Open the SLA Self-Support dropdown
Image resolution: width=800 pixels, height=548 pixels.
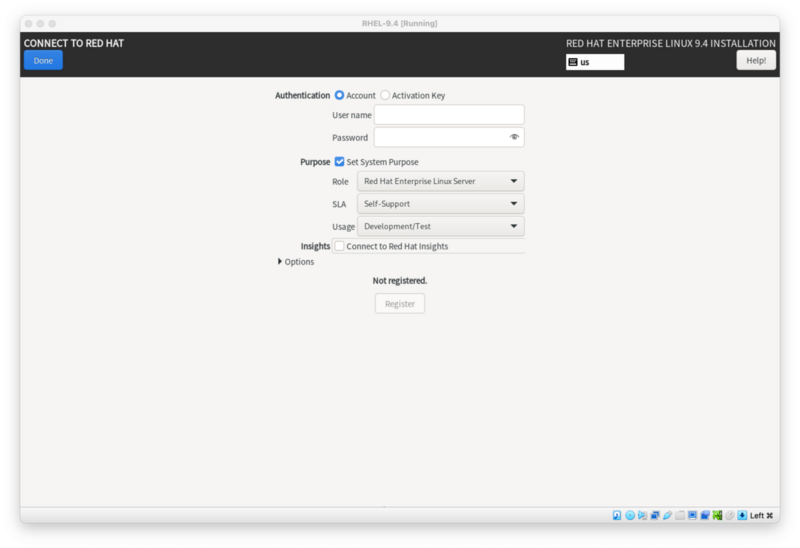(x=440, y=204)
